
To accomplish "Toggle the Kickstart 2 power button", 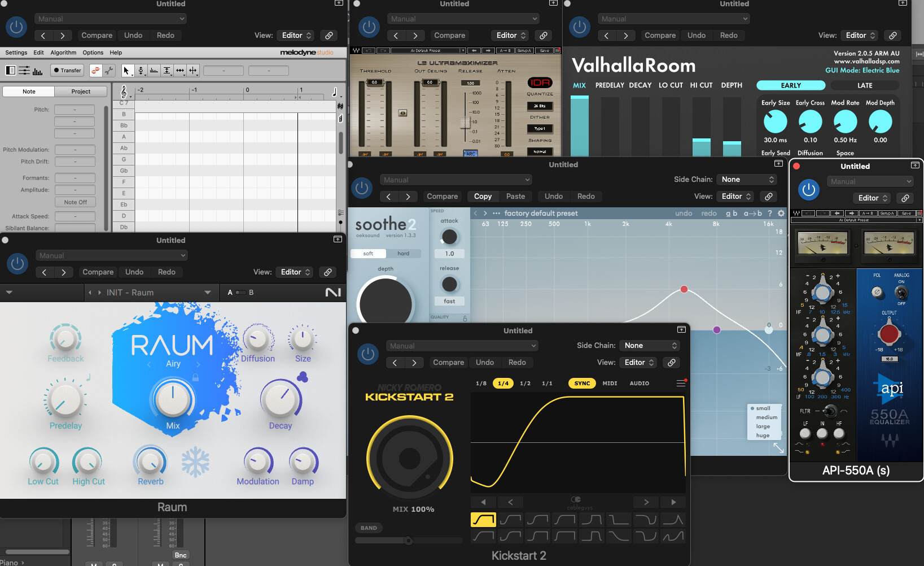I will pos(368,354).
